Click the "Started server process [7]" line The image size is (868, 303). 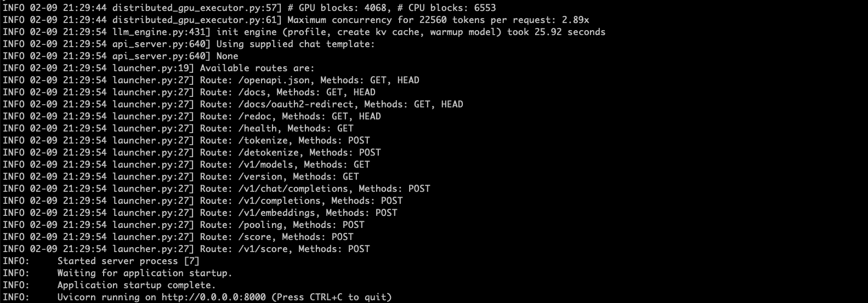point(128,261)
